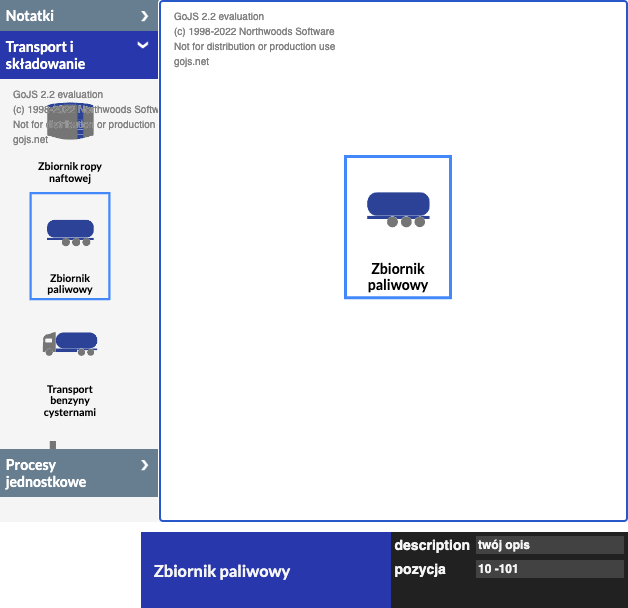The width and height of the screenshot is (628, 608).
Task: Click the 'Zbiornik ropy naftowej' palette label
Action: coord(70,172)
